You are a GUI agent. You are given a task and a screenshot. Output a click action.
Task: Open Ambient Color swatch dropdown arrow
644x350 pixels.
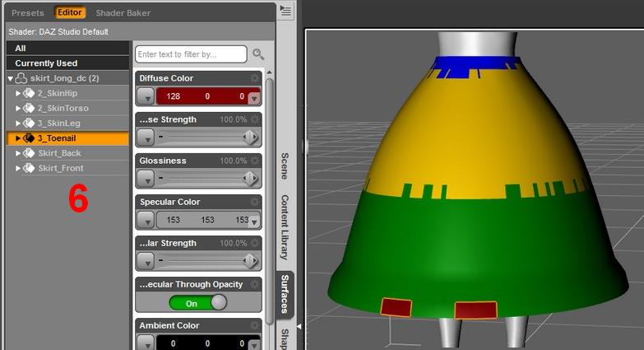tap(255, 345)
